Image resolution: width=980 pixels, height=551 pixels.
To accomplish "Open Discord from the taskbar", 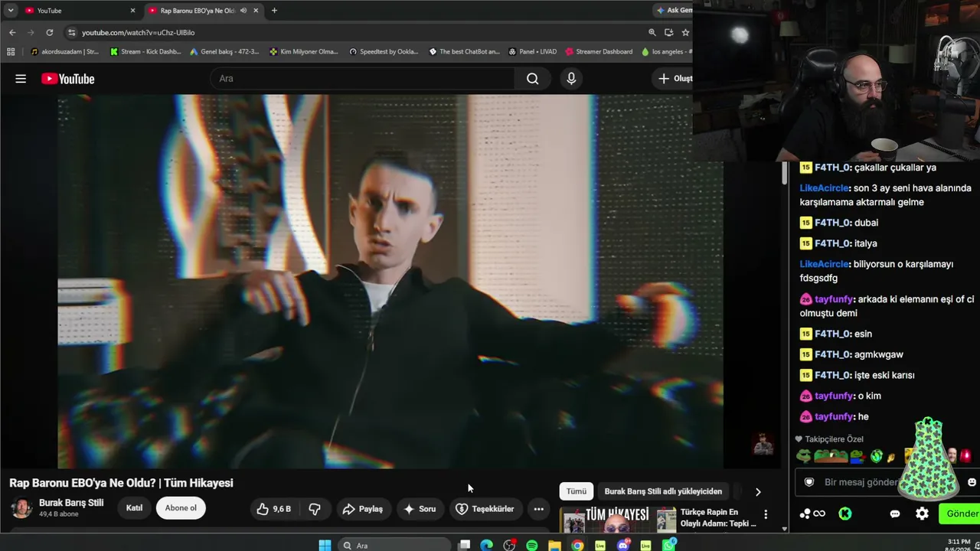I will coord(622,545).
